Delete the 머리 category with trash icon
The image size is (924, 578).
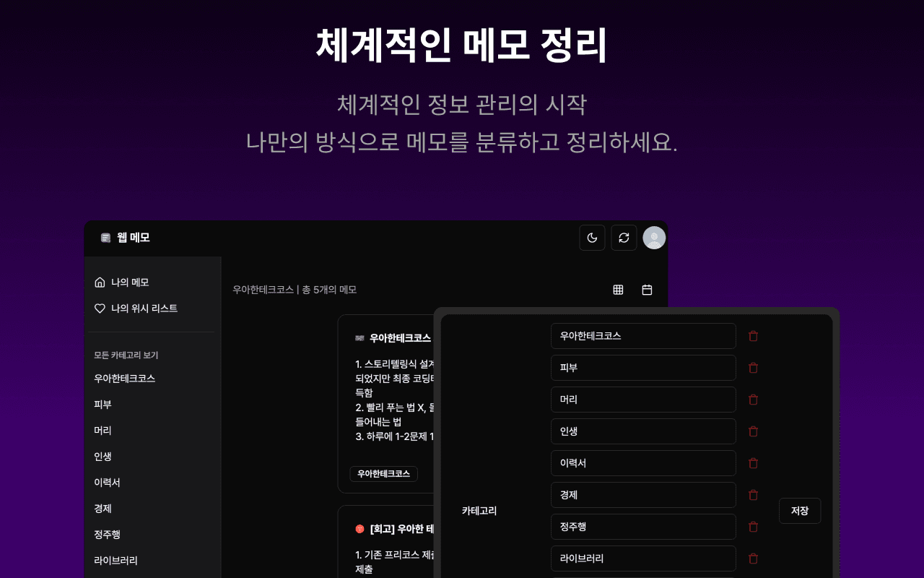753,400
